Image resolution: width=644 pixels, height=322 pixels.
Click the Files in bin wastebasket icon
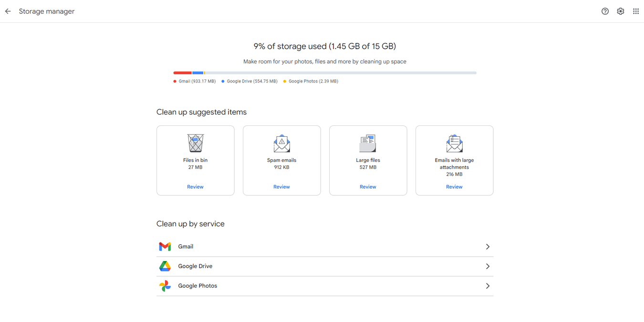pyautogui.click(x=195, y=143)
